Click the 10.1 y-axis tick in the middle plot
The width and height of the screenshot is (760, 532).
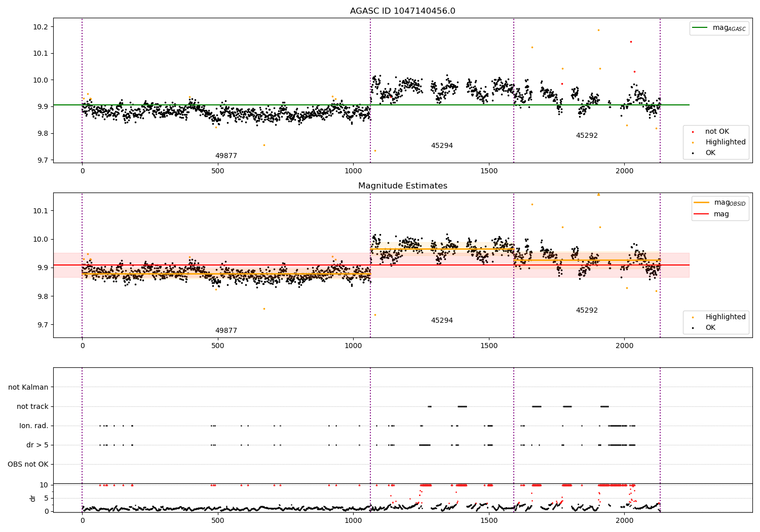click(x=40, y=211)
